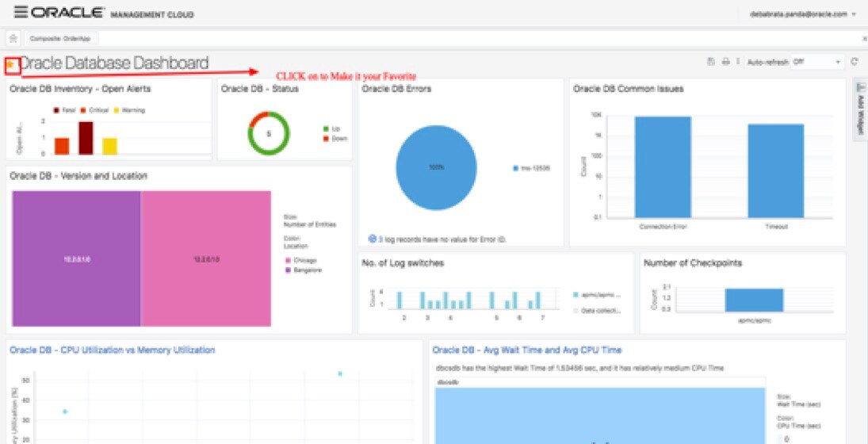
Task: Open the vertical dots options menu in toolbar
Action: (x=738, y=62)
